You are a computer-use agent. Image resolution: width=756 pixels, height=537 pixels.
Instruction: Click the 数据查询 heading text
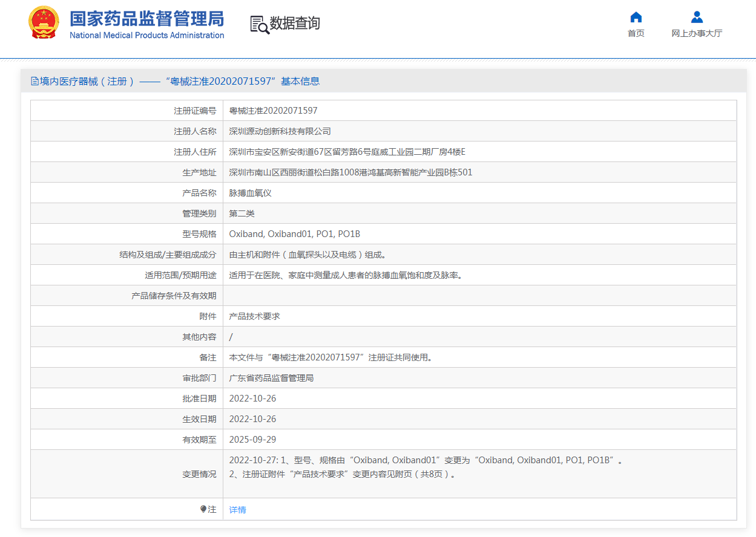coord(295,24)
